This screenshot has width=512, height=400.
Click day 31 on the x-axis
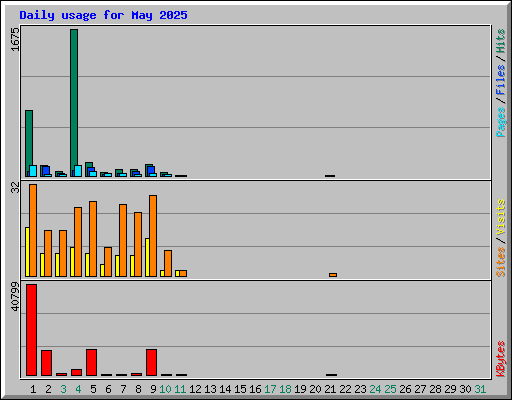480,389
